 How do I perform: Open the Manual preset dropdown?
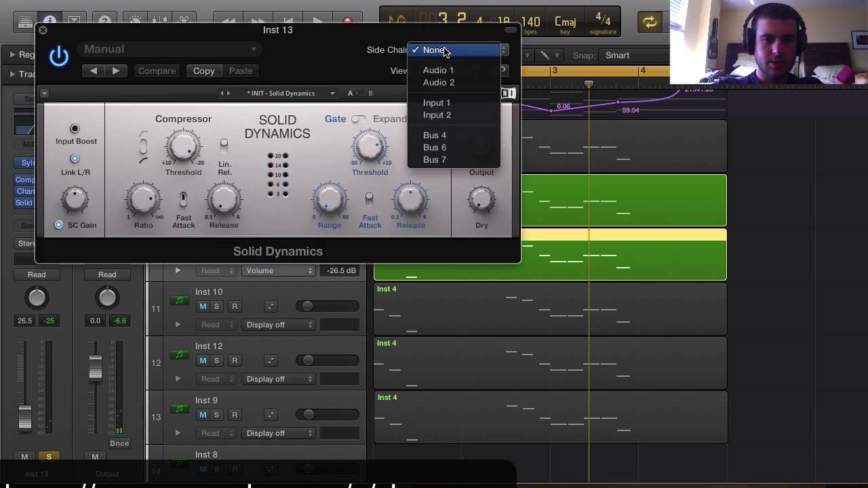170,49
